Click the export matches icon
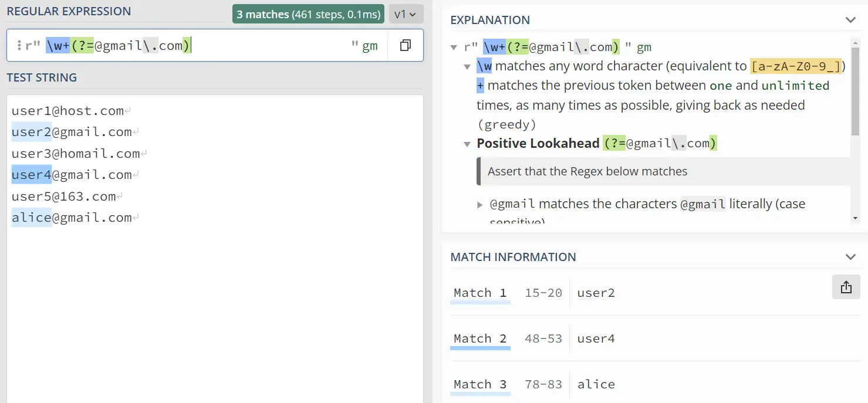The image size is (868, 403). (846, 287)
